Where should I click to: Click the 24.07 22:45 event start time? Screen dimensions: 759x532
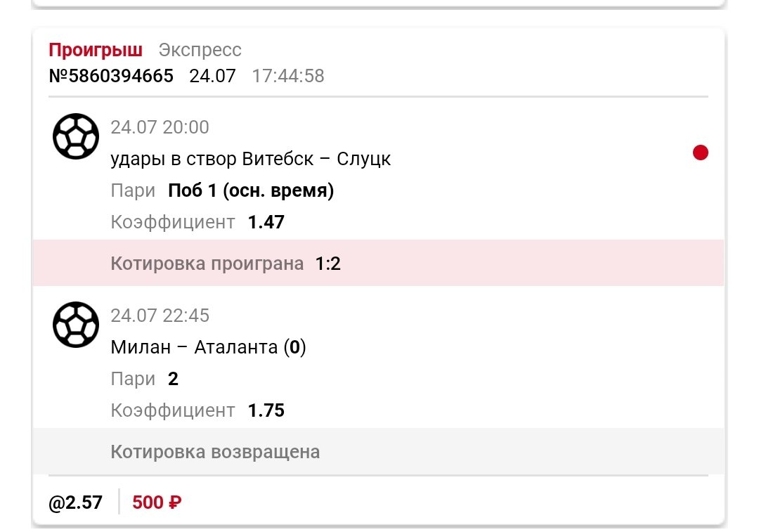(x=160, y=316)
